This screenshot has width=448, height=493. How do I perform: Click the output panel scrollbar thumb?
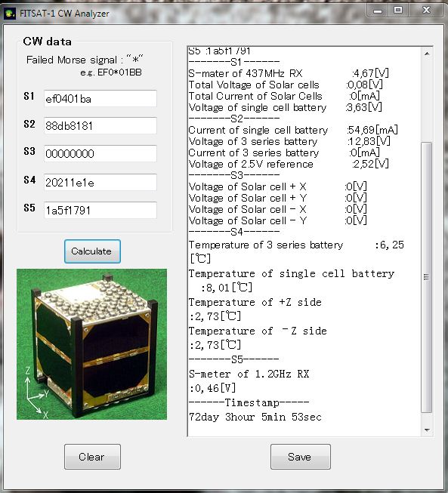(427, 277)
